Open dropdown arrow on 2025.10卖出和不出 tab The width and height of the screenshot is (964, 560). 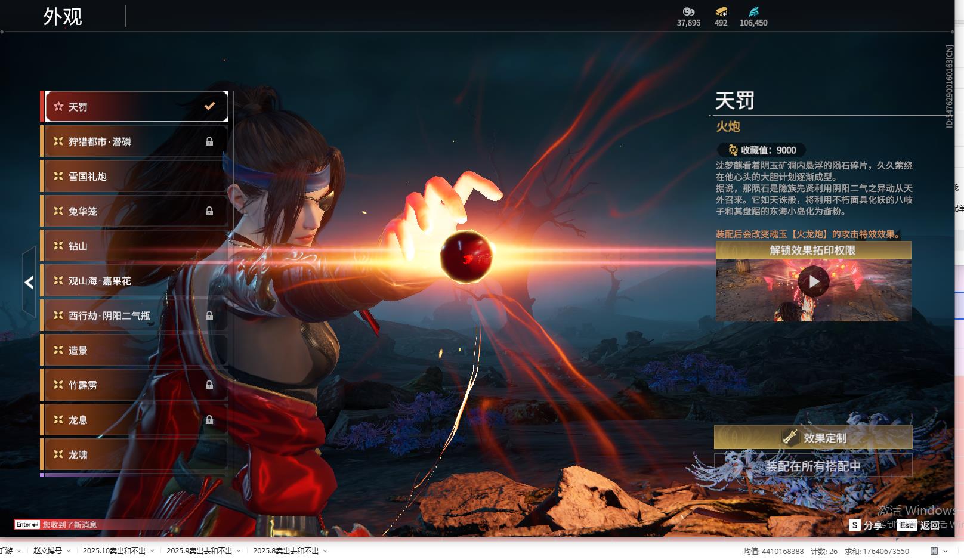click(152, 551)
